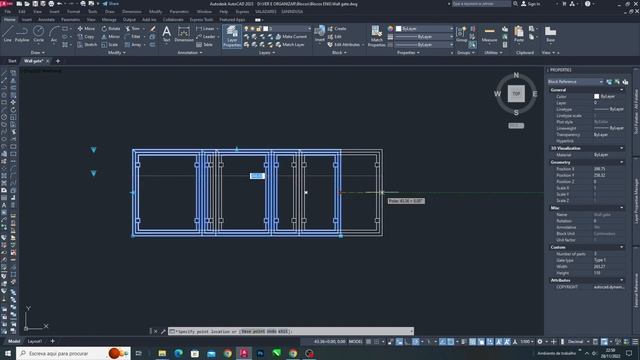Click Create block
This screenshot has height=360, width=640.
[337, 29]
